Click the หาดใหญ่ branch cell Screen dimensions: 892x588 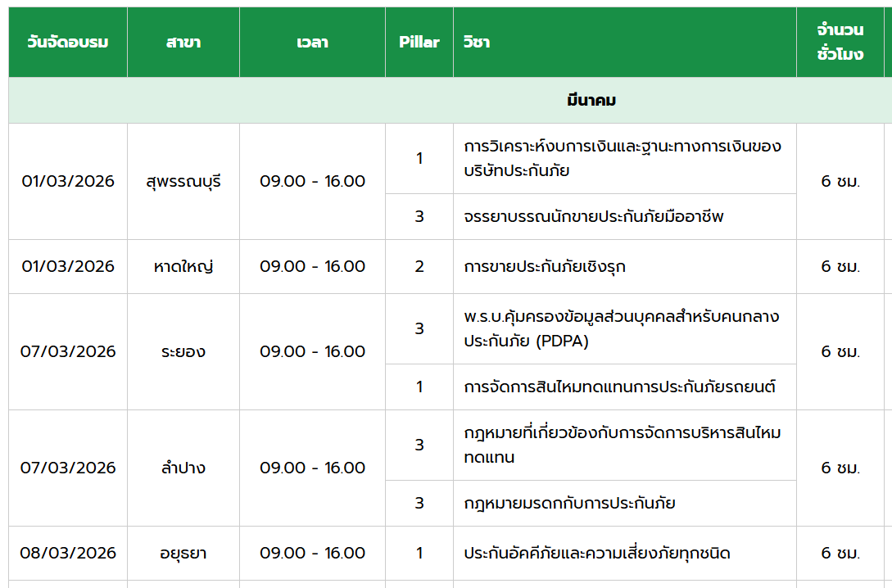coord(183,266)
